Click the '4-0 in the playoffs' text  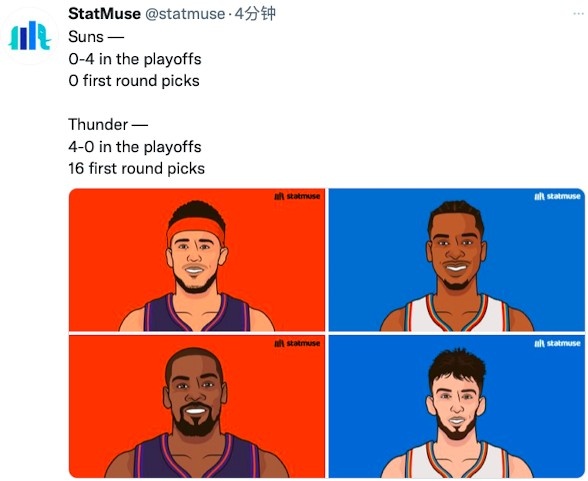(135, 147)
